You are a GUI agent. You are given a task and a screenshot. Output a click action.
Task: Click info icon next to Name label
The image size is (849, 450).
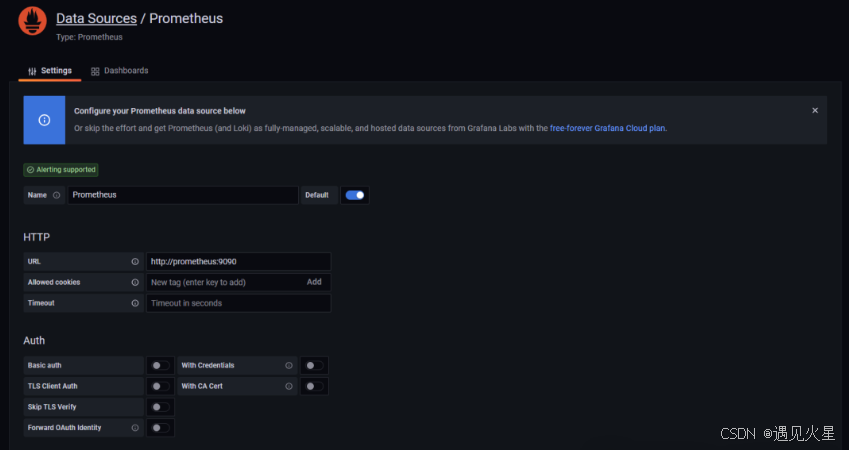point(56,195)
